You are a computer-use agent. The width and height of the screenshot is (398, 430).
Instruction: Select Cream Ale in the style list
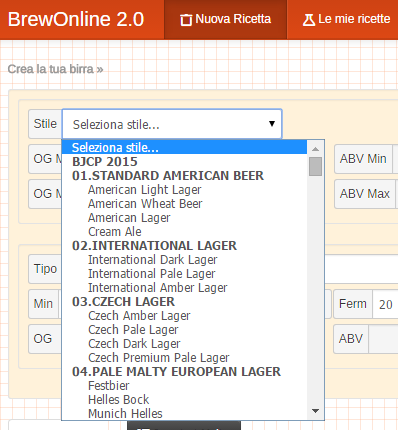[115, 232]
